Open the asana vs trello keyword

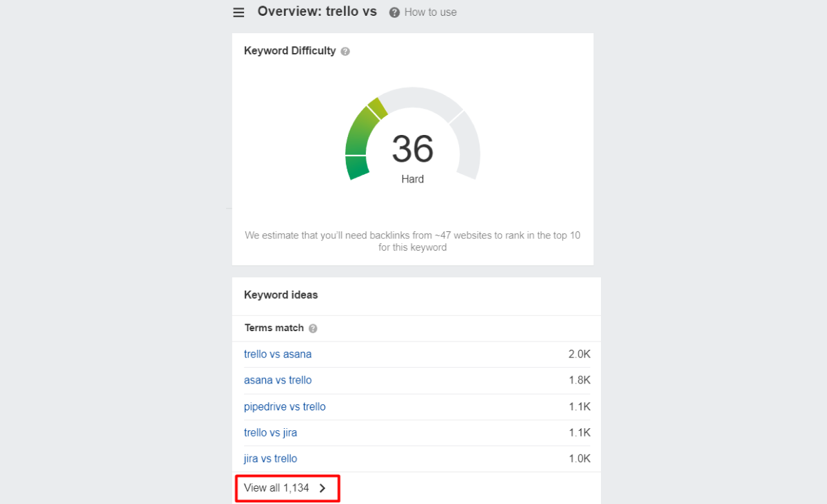coord(278,380)
